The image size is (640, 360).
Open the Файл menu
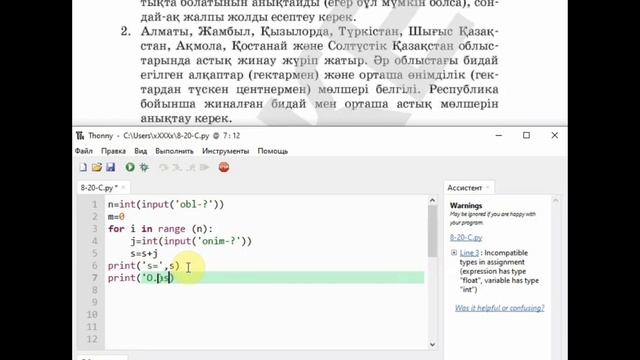pos(84,151)
